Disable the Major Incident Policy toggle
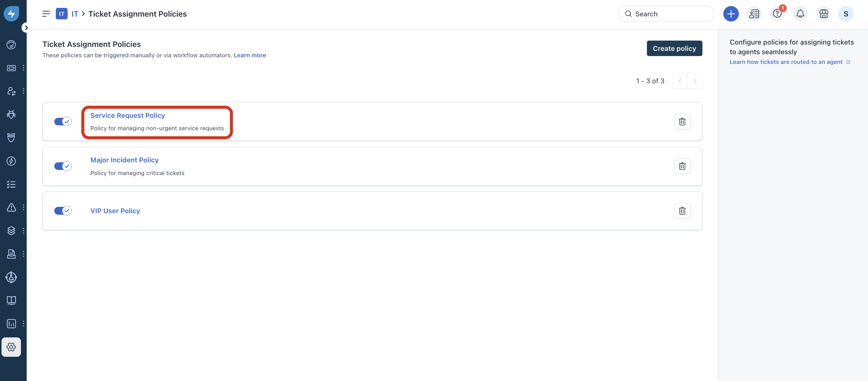Image resolution: width=868 pixels, height=381 pixels. coord(63,166)
